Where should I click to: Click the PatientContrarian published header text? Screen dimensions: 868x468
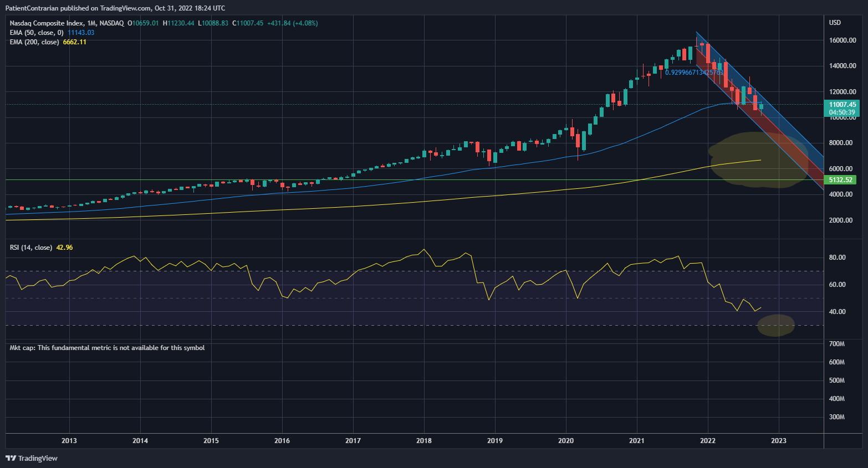115,8
